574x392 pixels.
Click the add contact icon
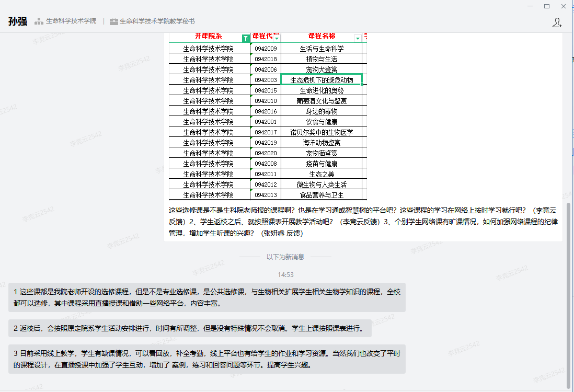(557, 22)
